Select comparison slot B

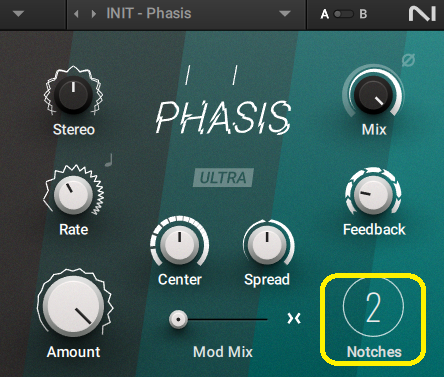click(363, 14)
